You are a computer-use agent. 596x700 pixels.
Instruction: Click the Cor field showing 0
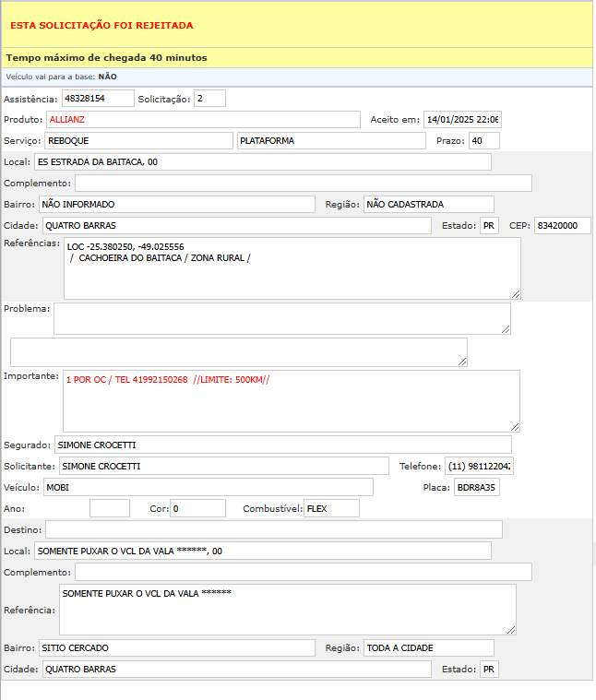pyautogui.click(x=197, y=508)
